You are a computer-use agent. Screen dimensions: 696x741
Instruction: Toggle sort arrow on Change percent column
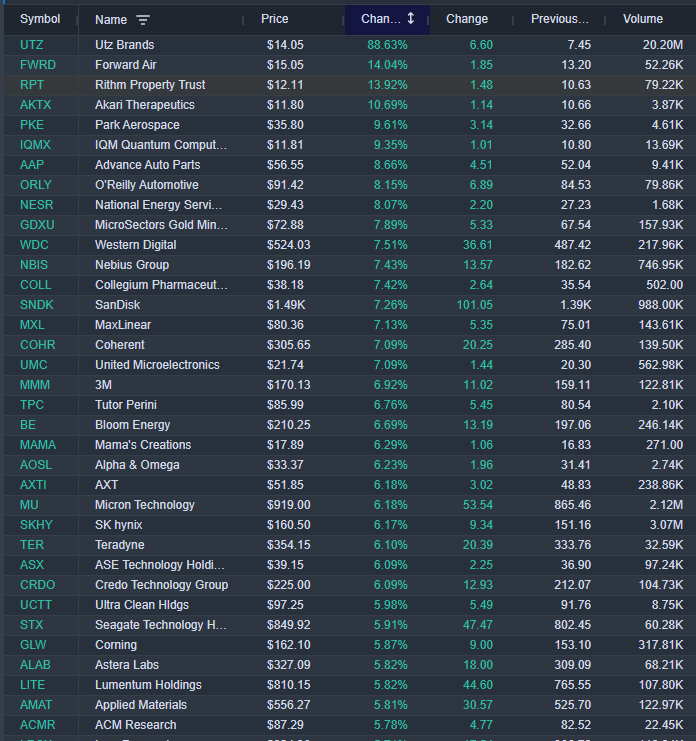[411, 18]
